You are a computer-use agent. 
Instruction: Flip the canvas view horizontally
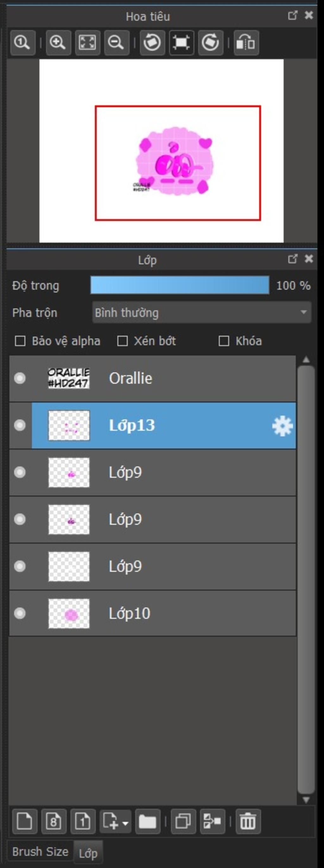[x=246, y=42]
